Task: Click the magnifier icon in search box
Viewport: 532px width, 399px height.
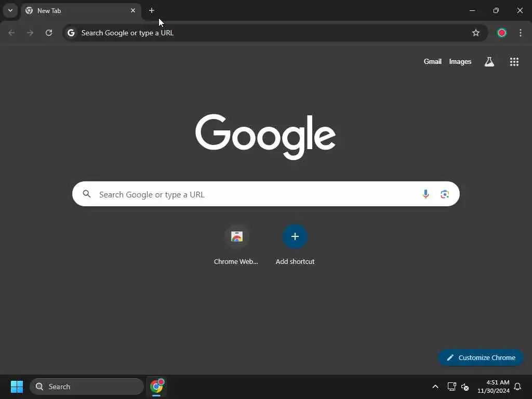Action: coord(87,194)
